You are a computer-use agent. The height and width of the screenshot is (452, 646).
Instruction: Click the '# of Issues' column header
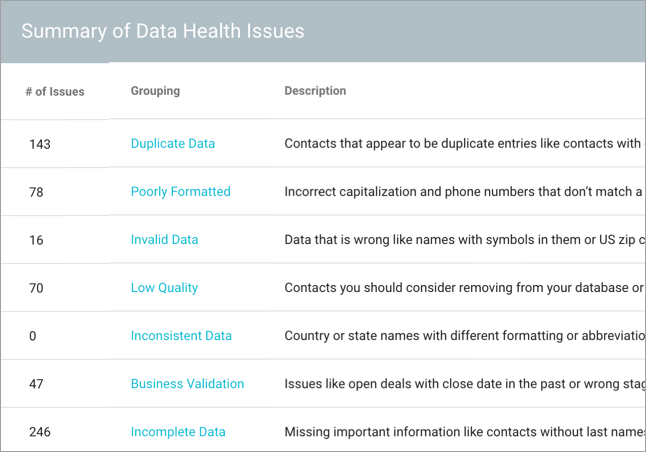[x=55, y=91]
